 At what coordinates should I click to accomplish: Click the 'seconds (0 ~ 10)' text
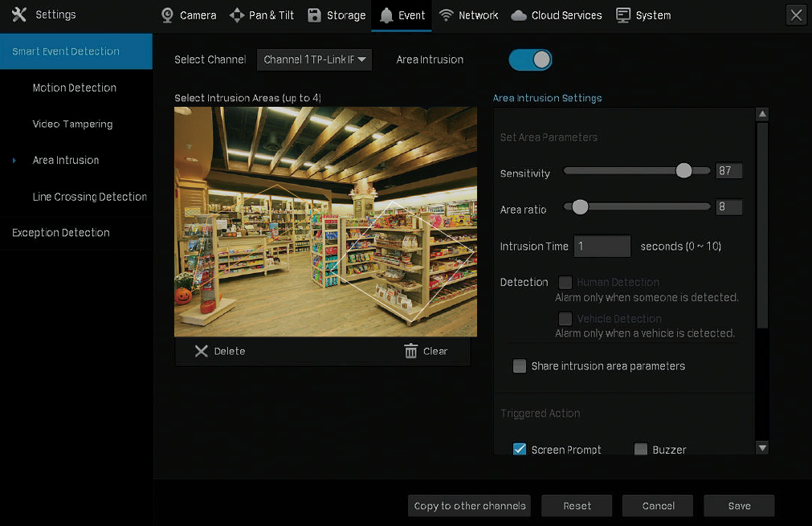pos(680,247)
